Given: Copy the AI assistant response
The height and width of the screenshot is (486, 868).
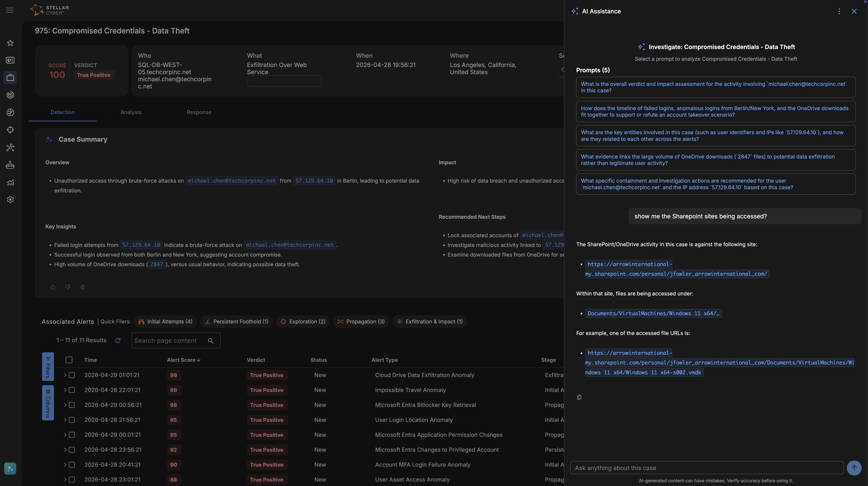Looking at the screenshot, I should [579, 397].
